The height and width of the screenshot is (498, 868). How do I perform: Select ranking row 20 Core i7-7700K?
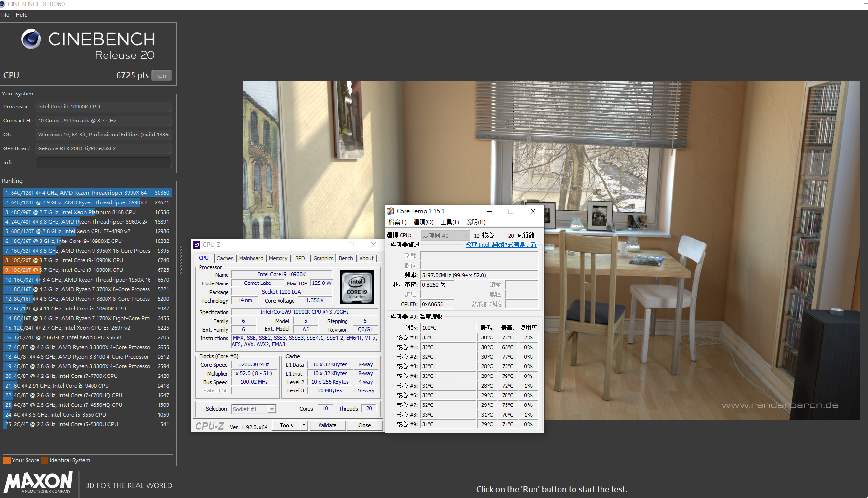(88, 376)
